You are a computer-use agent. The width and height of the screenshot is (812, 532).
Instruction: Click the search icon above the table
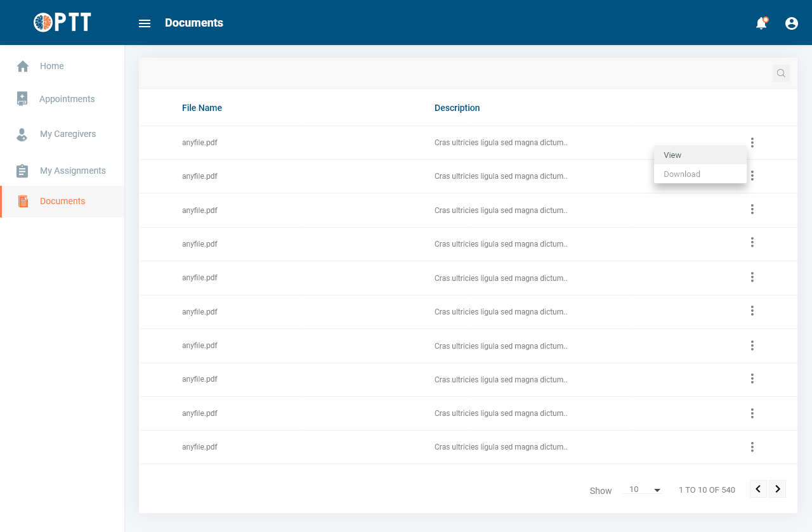[x=781, y=74]
